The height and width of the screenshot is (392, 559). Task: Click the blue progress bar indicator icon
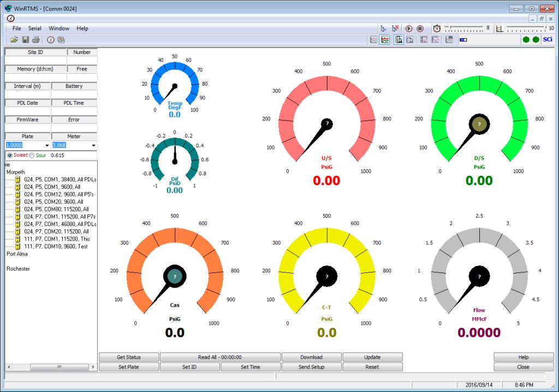click(463, 40)
